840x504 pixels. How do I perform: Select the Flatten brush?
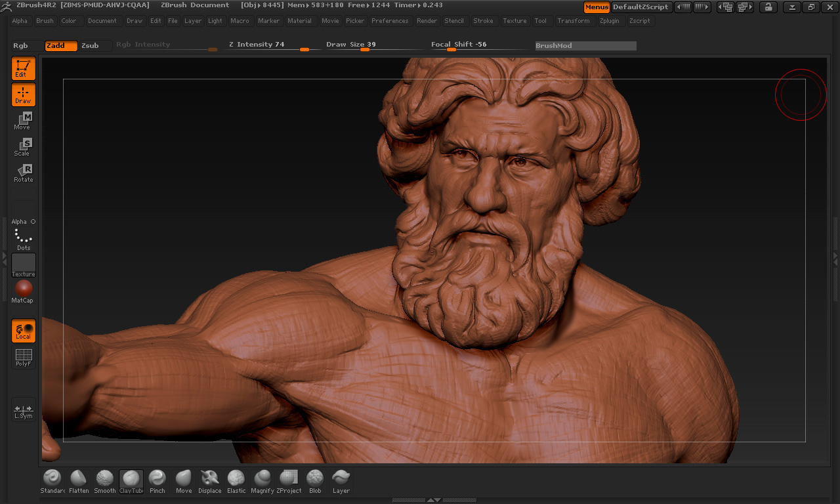(x=79, y=482)
